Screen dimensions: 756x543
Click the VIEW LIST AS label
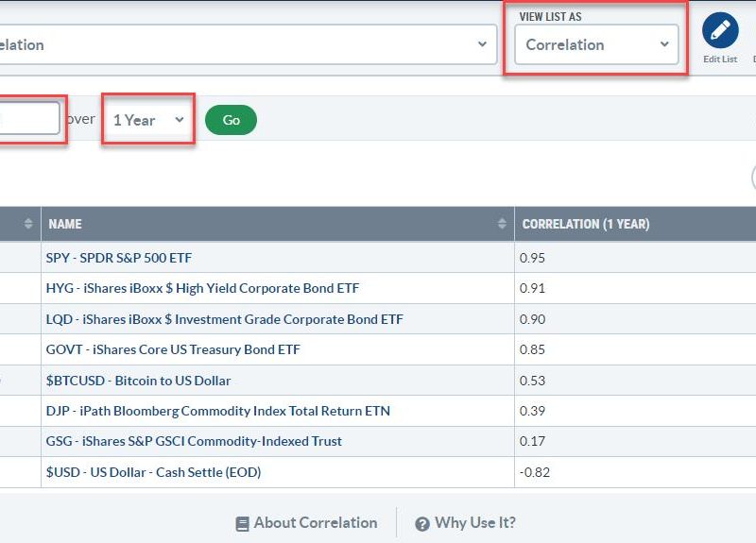pyautogui.click(x=550, y=17)
